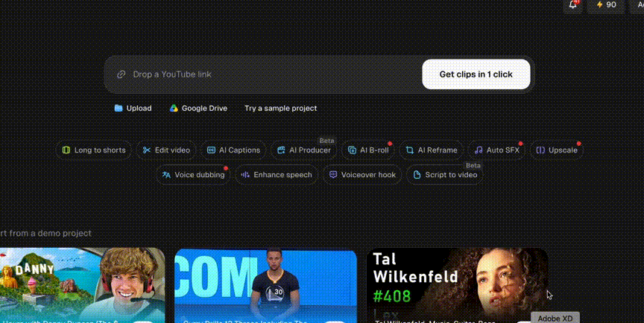Click the AI B-roll icon

(x=352, y=150)
